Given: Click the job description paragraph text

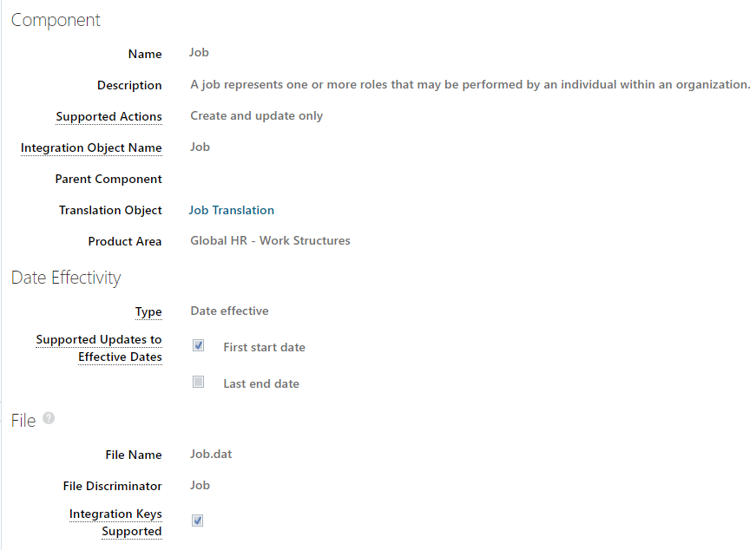Looking at the screenshot, I should (470, 84).
